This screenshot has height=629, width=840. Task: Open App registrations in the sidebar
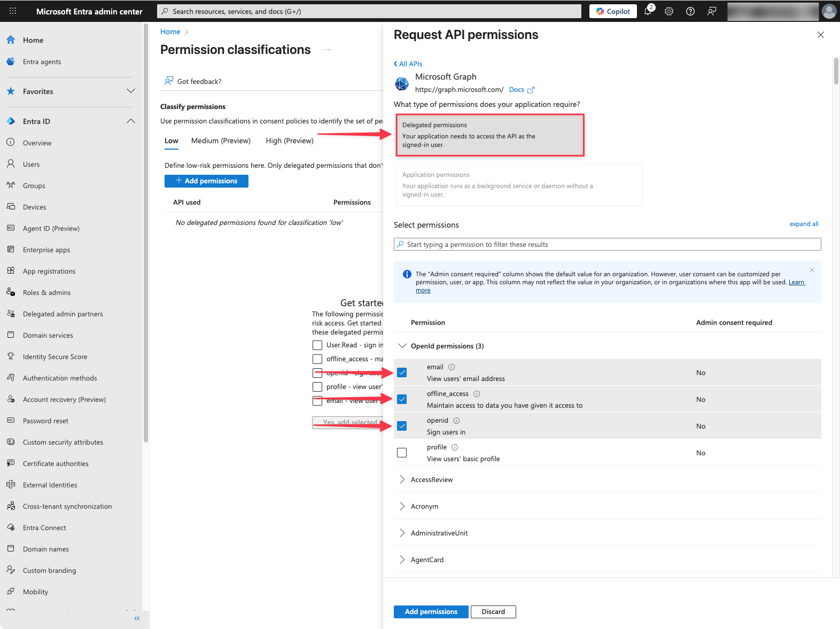(49, 271)
